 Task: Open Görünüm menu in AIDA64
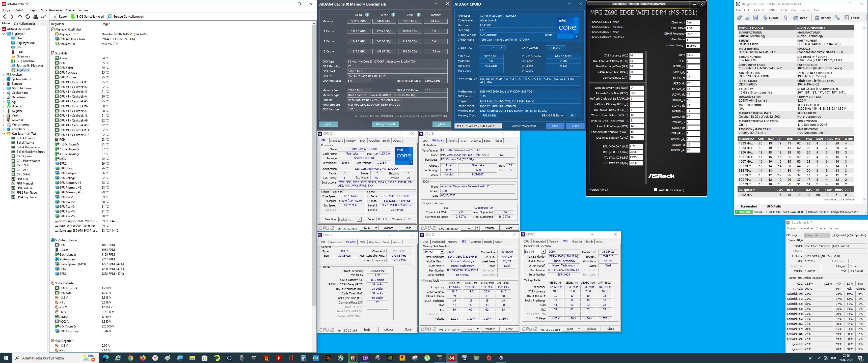[19, 10]
